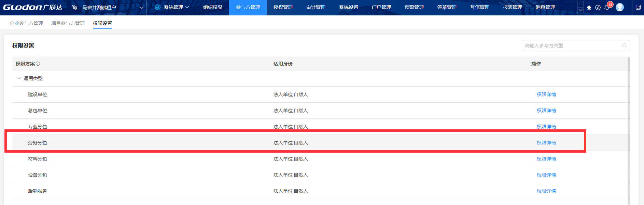This screenshot has width=644, height=205.
Task: Click 法人单位,自然人 in 劳务分包 row
Action: [291, 143]
